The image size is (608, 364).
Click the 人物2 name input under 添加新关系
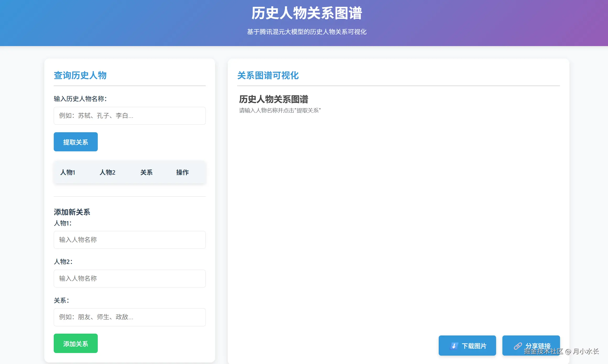[x=129, y=279]
